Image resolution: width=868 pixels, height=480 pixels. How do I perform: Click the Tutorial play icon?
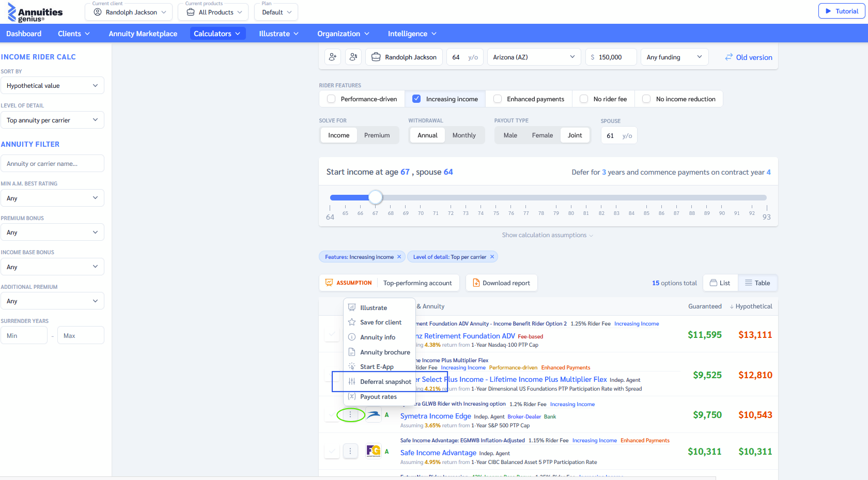click(x=829, y=11)
